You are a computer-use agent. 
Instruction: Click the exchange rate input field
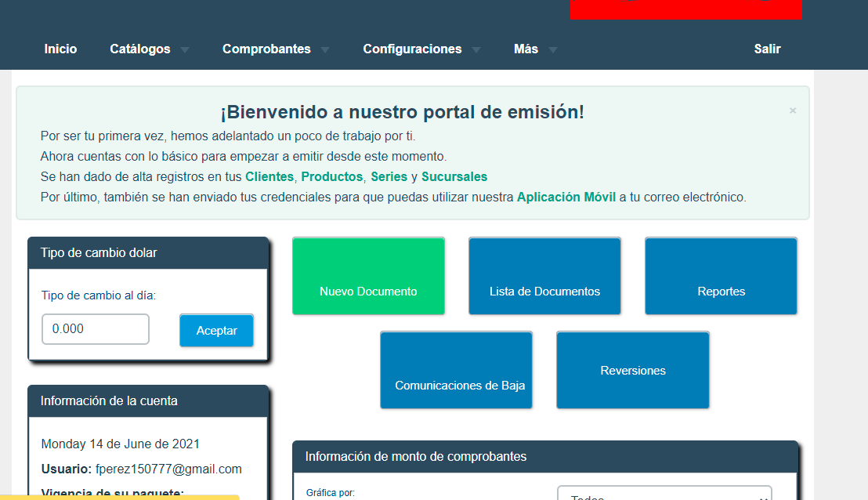pyautogui.click(x=95, y=329)
